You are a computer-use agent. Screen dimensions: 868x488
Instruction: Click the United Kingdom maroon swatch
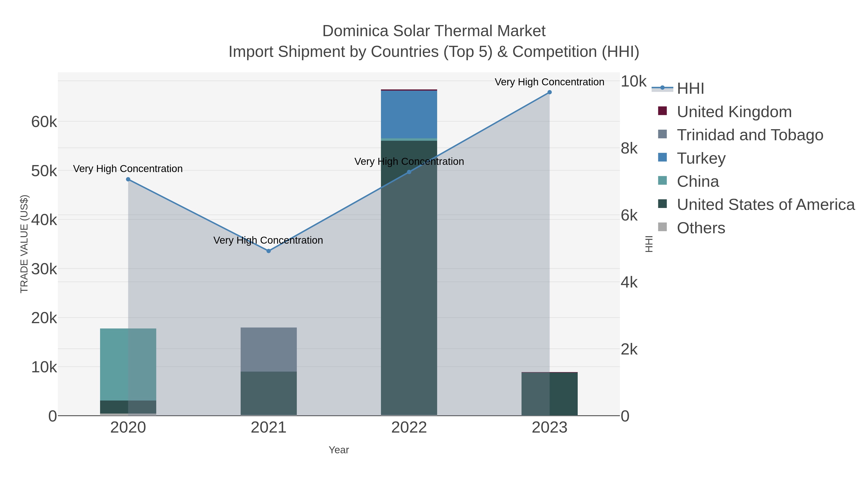coord(663,111)
